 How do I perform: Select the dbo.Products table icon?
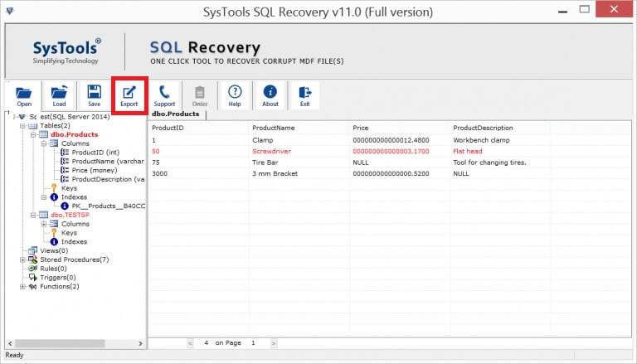click(x=43, y=134)
